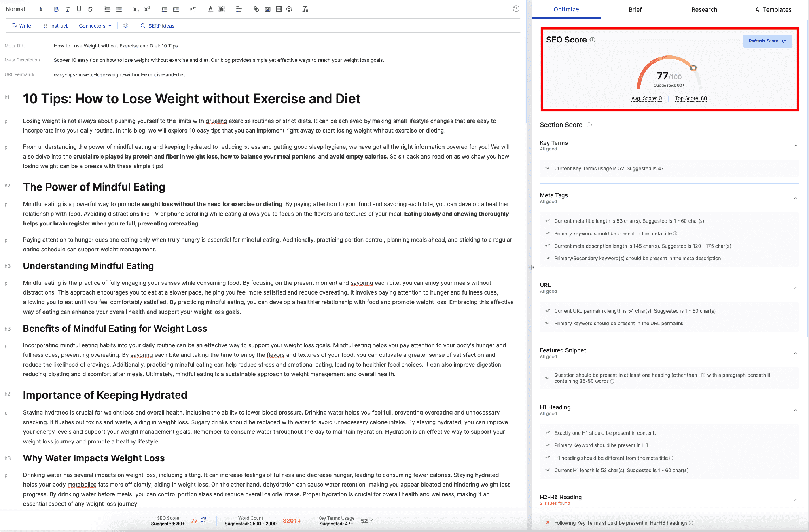
Task: Click the Unordered list icon
Action: pos(118,8)
